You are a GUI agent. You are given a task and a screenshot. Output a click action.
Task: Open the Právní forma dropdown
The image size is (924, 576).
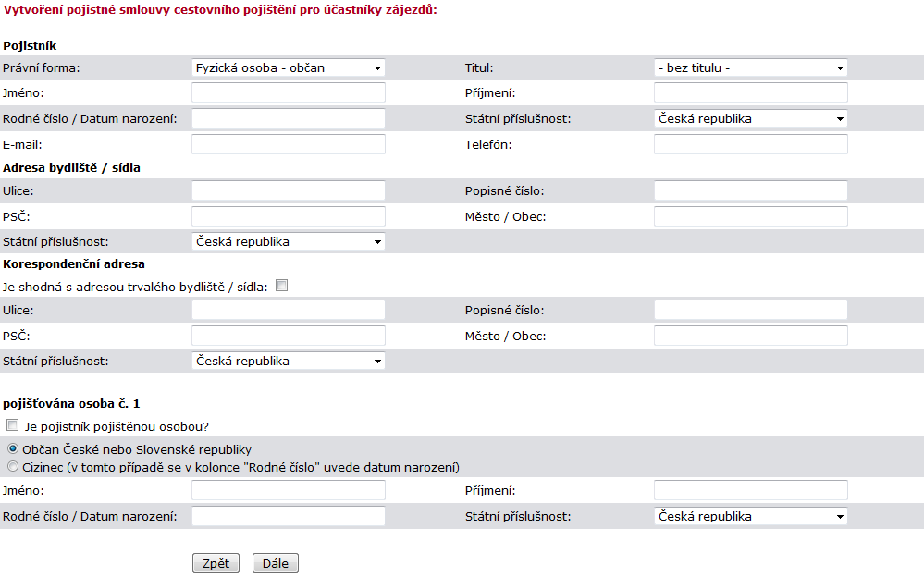point(289,67)
